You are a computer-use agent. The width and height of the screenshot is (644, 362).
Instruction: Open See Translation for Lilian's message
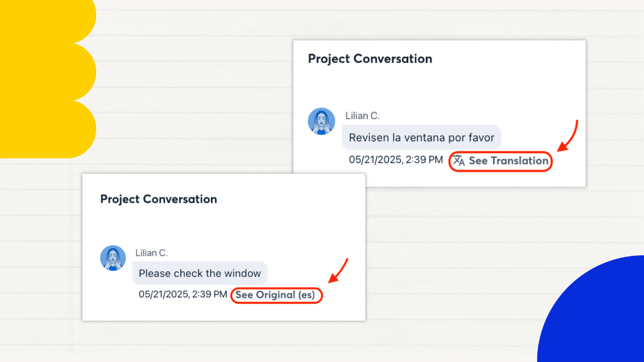pyautogui.click(x=508, y=161)
